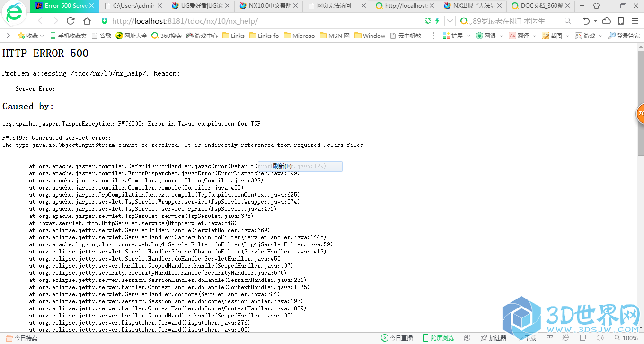Click the sound speaker icon in status bar
644x344 pixels.
[600, 338]
